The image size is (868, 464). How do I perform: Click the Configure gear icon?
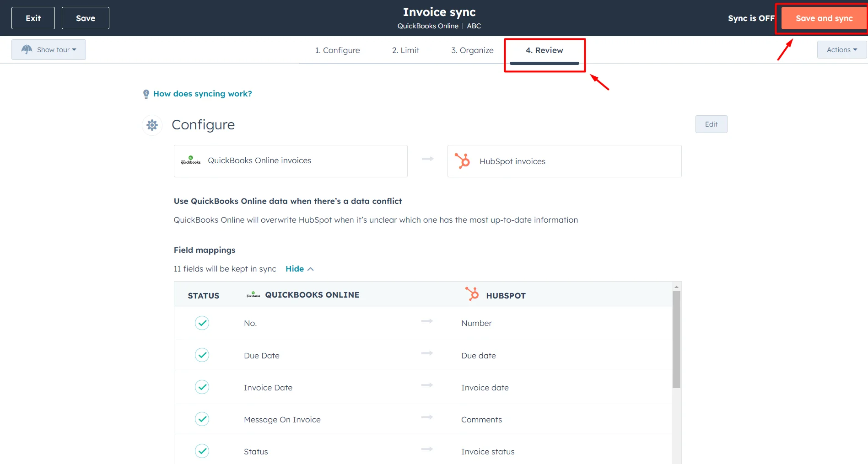pos(151,125)
